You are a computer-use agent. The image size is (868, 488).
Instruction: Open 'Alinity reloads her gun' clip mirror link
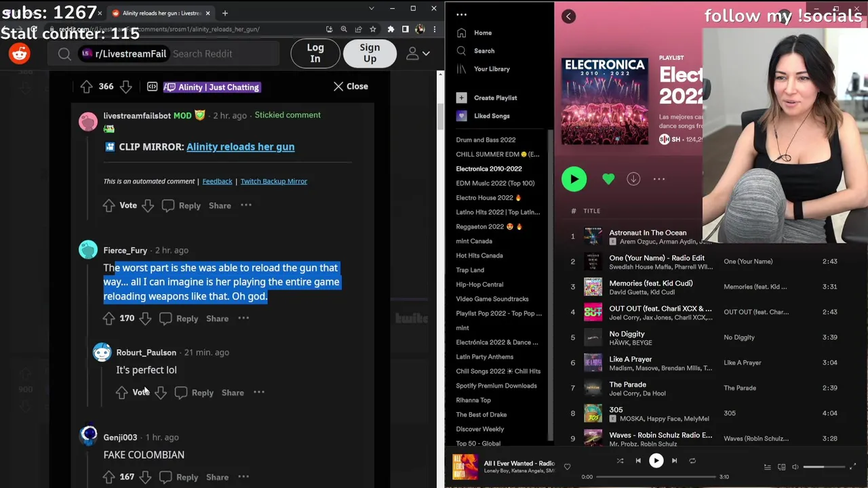240,146
